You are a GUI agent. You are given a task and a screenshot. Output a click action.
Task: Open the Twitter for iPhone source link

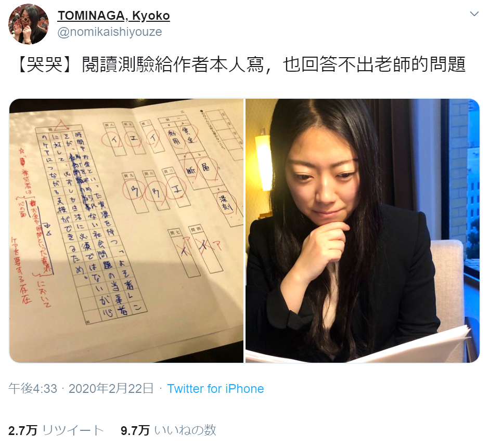(x=215, y=389)
